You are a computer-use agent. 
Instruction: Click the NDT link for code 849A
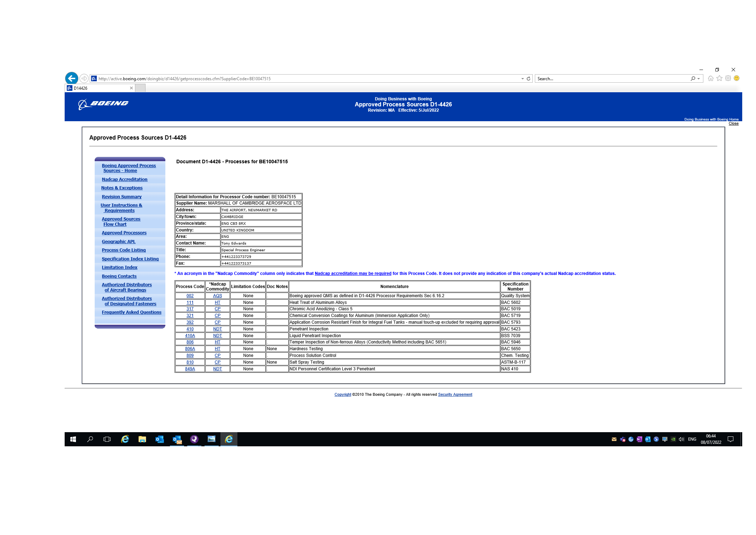click(217, 369)
